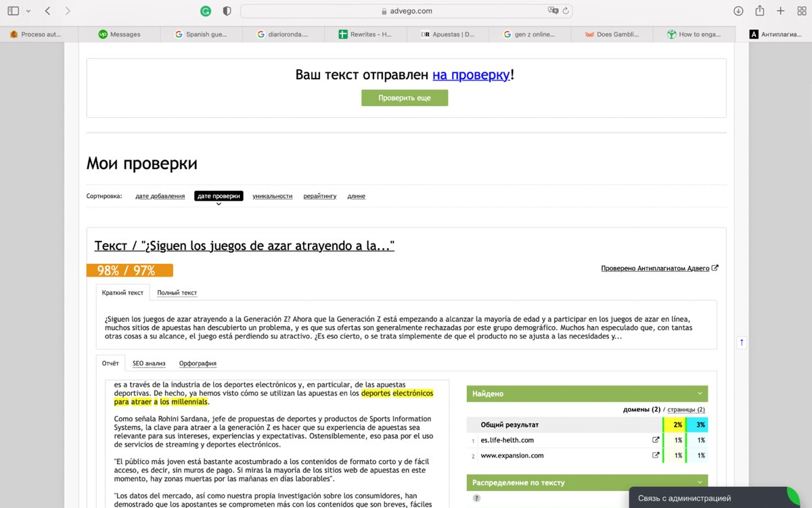Switch to the Apuestas tab
This screenshot has width=812, height=508.
click(448, 34)
